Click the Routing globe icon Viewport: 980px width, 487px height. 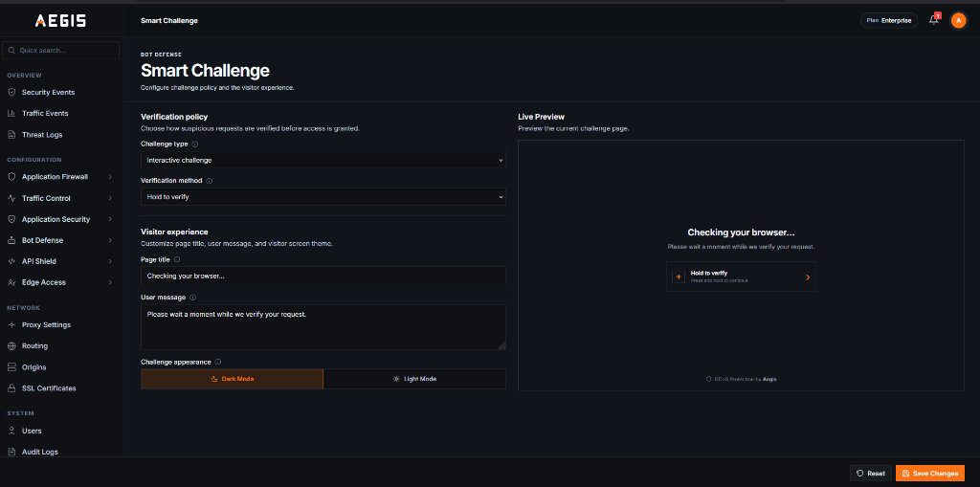click(x=11, y=346)
